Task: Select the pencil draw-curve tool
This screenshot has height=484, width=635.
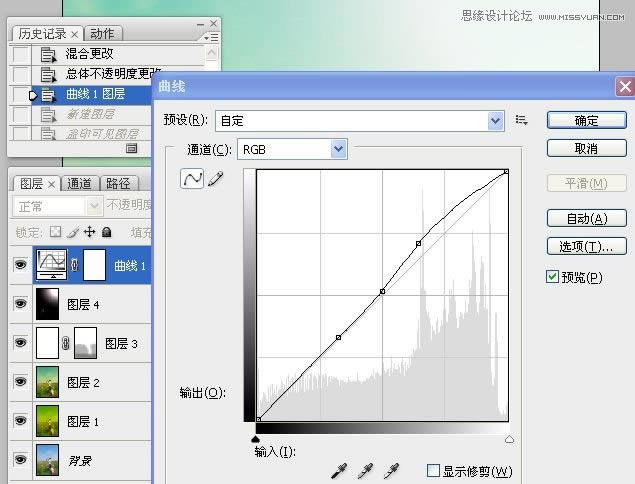Action: pyautogui.click(x=215, y=178)
